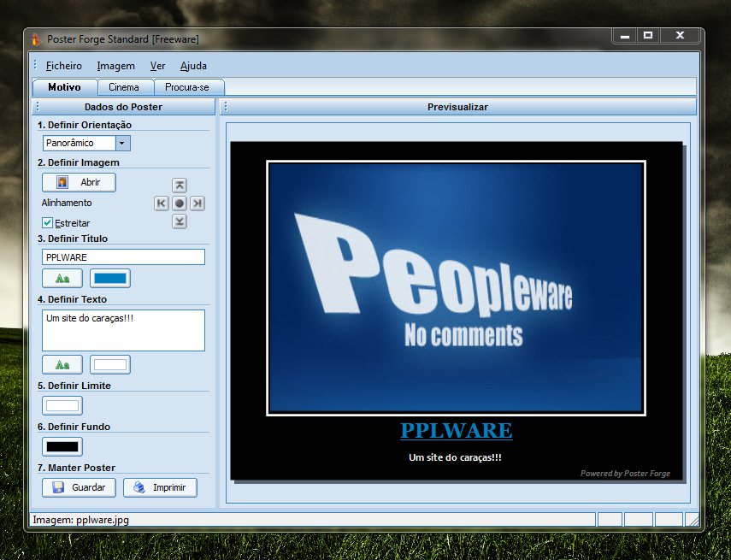Click the Dados do Poster panel header
This screenshot has width=731, height=560.
coord(123,107)
